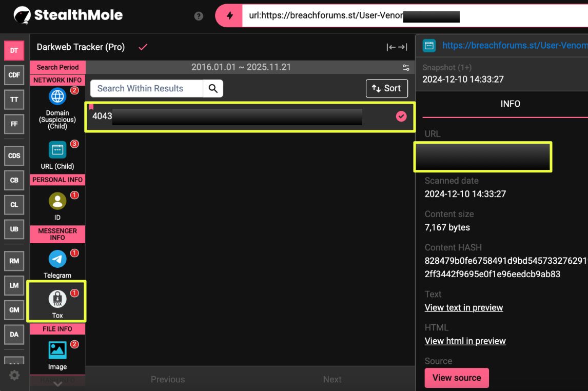The height and width of the screenshot is (391, 588).
Task: Click the magnifier search icon
Action: [x=213, y=88]
